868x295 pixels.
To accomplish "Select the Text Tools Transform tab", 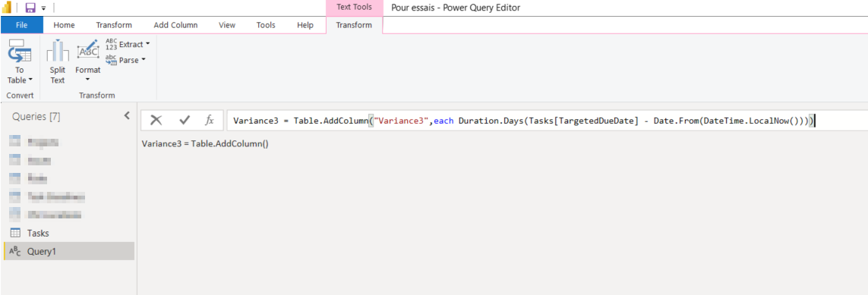I will pyautogui.click(x=355, y=25).
